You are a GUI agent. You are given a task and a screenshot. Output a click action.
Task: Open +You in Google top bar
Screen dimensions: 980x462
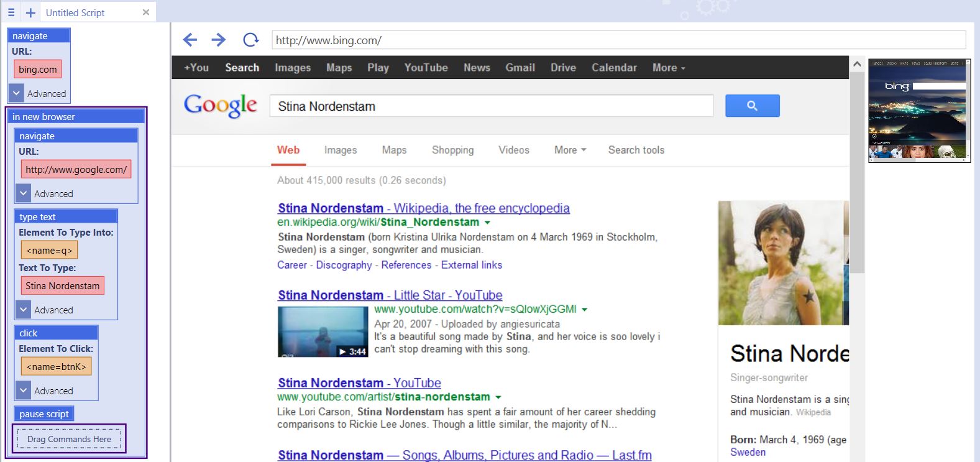[196, 68]
